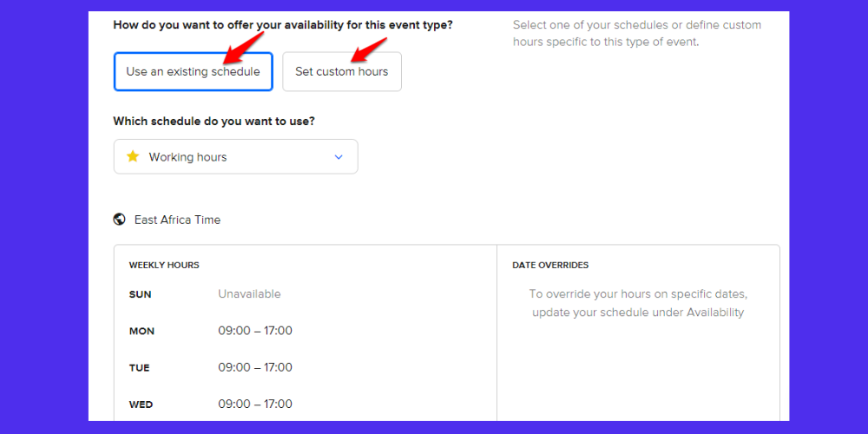Click the red arrow pointing to custom hours

[x=369, y=49]
